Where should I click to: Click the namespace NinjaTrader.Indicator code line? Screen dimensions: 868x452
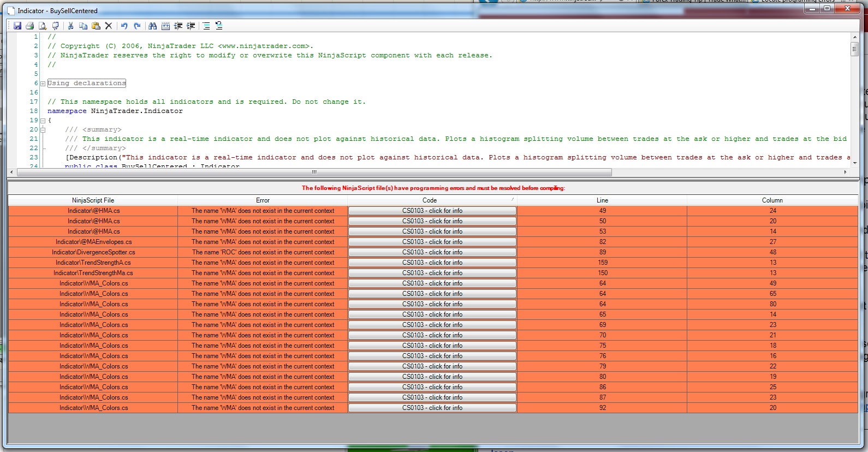pyautogui.click(x=115, y=111)
